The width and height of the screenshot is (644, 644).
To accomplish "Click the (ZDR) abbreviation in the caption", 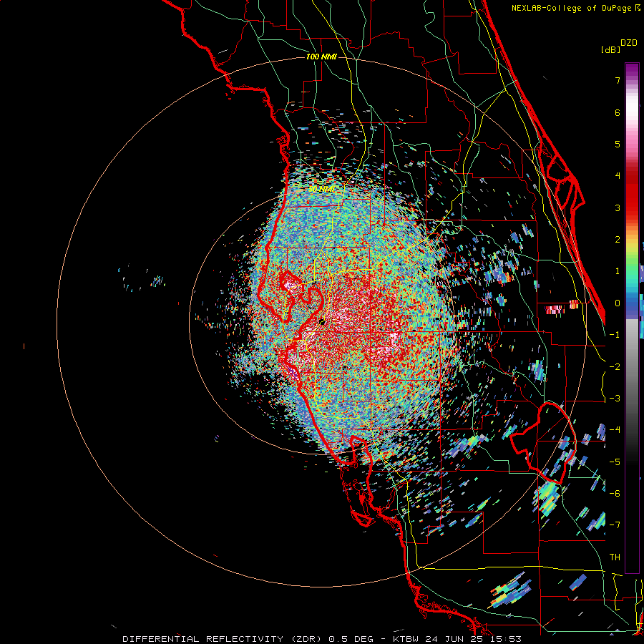I will tap(307, 639).
